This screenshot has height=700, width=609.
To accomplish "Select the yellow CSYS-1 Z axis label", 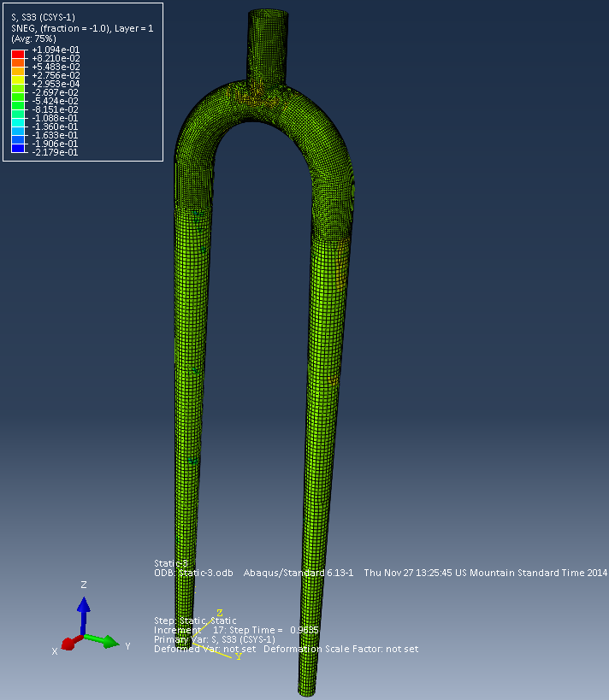I will click(x=219, y=613).
